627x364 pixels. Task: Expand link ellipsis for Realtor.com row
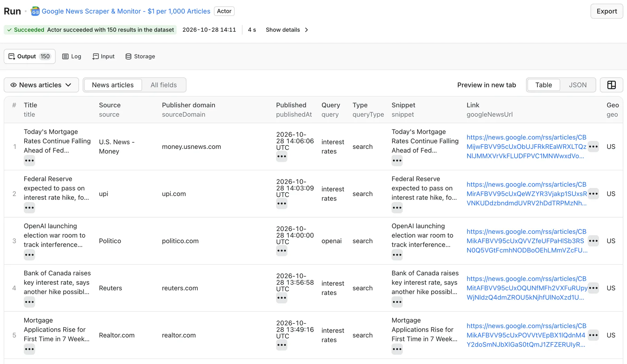[593, 335]
